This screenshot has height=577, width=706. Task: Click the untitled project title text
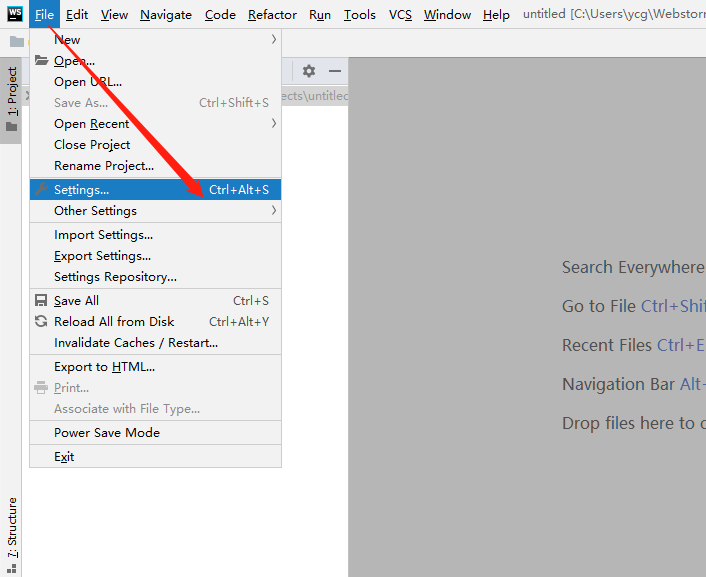coord(614,14)
